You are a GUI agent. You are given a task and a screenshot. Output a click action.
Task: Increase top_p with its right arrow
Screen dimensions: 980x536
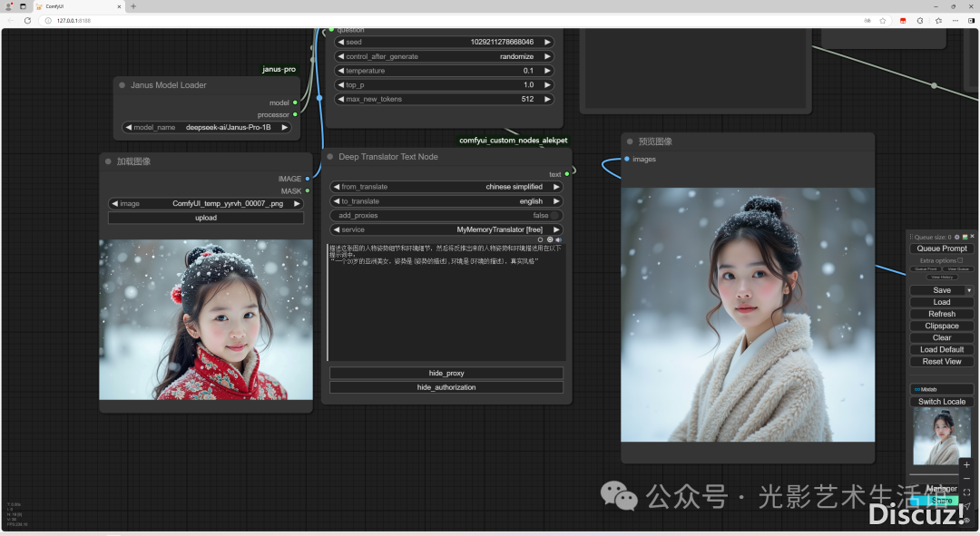tap(547, 85)
